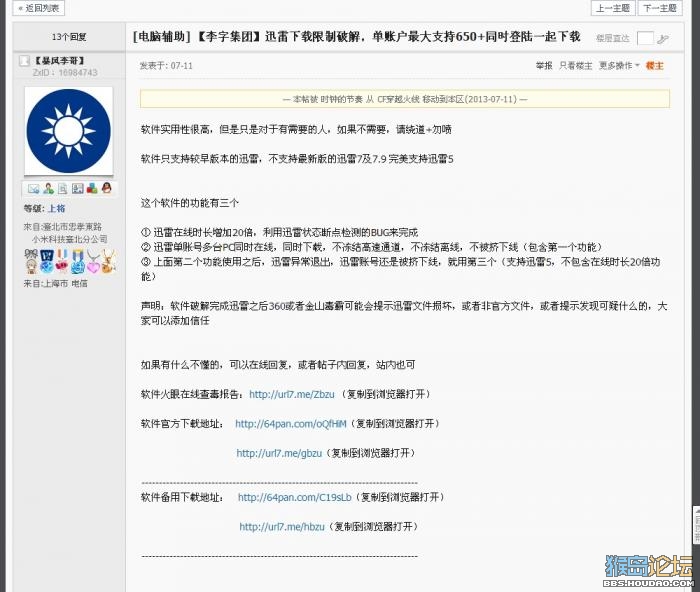Click the view profile document icon
Screen dimensions: 700x592
(62, 188)
